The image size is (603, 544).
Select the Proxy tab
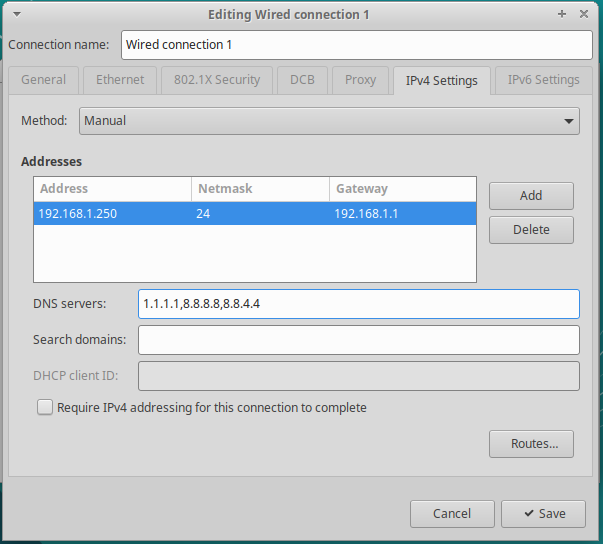click(x=360, y=80)
